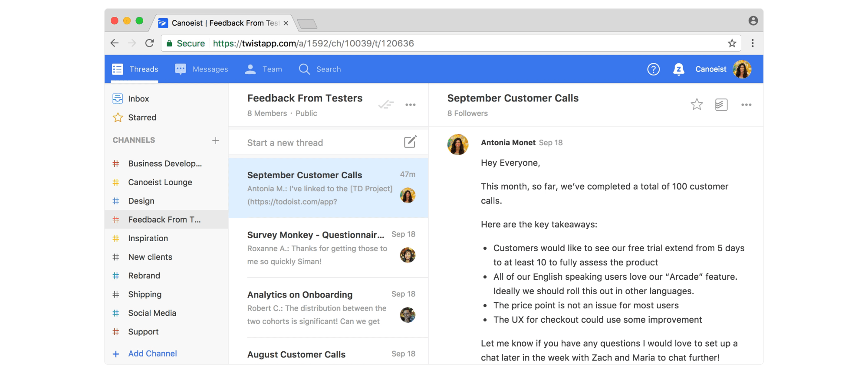Click the compose new thread icon
Image resolution: width=868 pixels, height=373 pixels.
coord(410,142)
